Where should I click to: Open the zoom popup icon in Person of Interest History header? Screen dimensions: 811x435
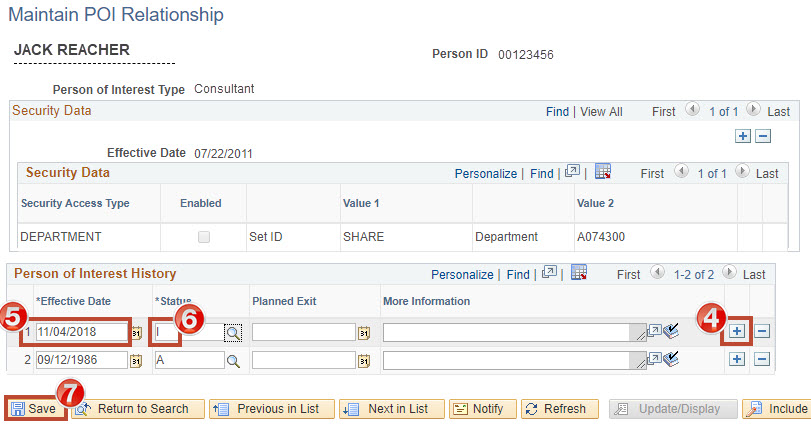point(549,273)
